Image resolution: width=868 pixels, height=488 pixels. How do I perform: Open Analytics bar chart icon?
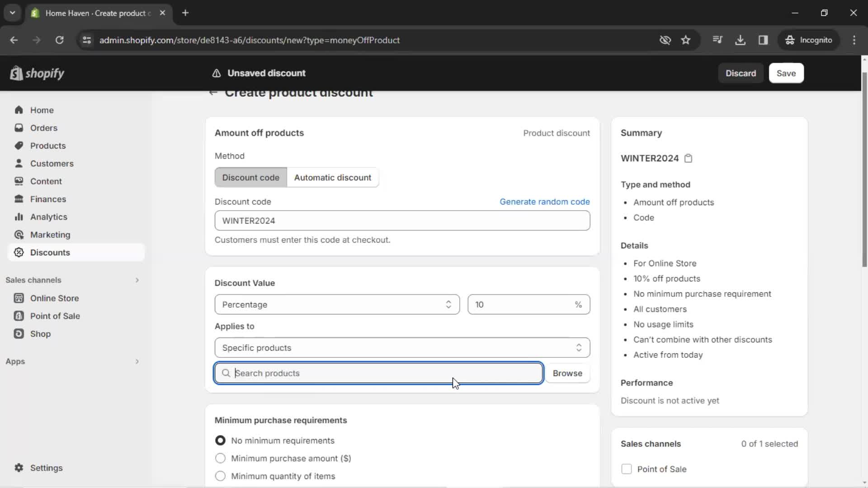(x=19, y=217)
